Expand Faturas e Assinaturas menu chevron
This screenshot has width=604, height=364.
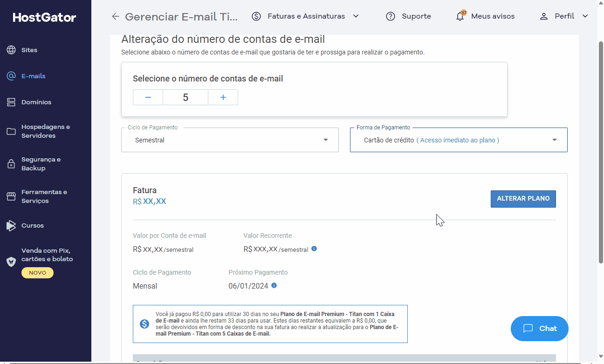(356, 16)
